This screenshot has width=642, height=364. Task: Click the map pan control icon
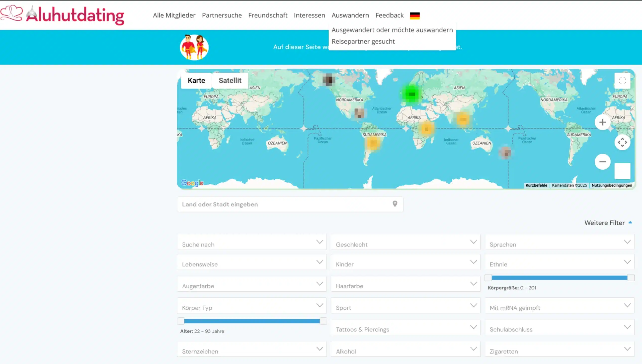622,142
